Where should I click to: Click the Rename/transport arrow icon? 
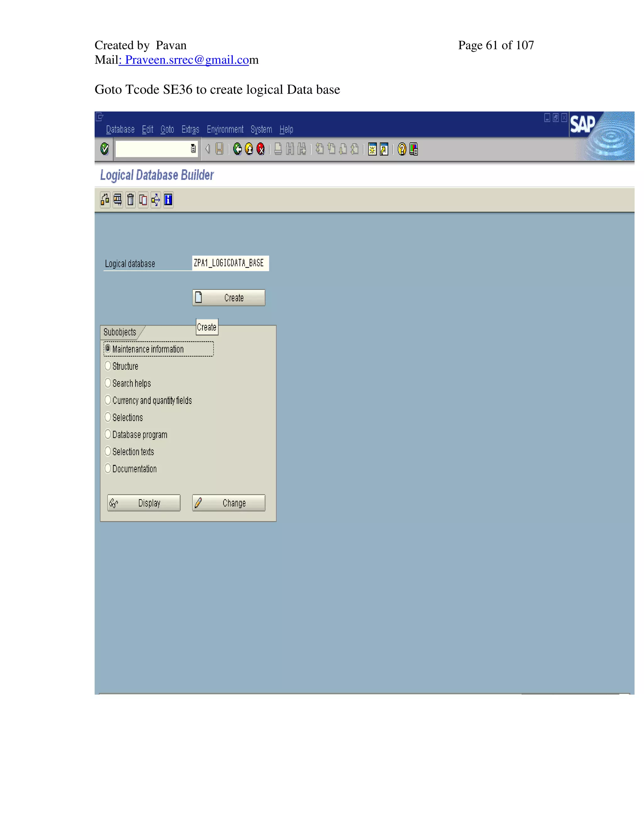pyautogui.click(x=156, y=200)
